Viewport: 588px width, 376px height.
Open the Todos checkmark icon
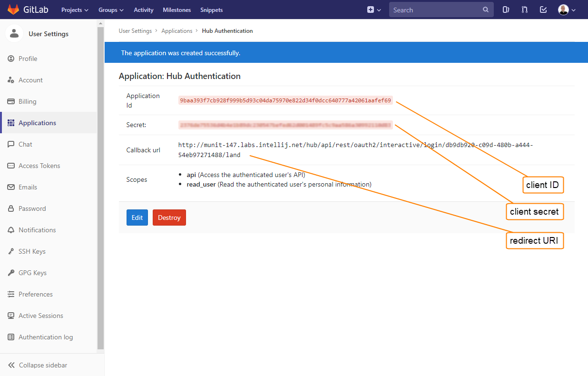[x=543, y=10]
